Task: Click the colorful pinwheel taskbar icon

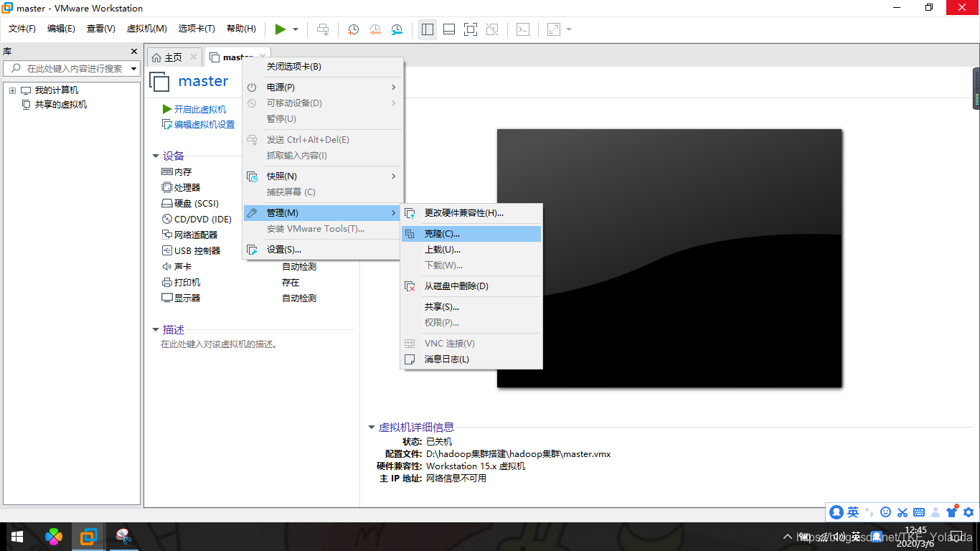Action: (x=54, y=537)
